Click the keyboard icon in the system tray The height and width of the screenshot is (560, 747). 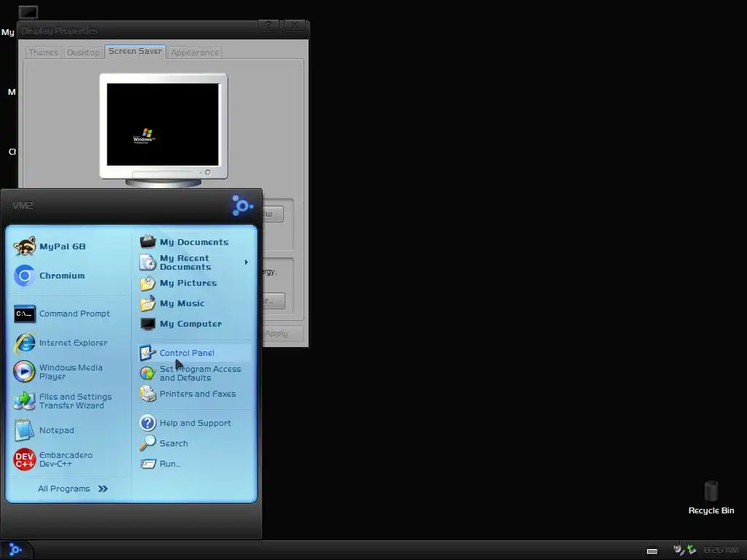(652, 551)
